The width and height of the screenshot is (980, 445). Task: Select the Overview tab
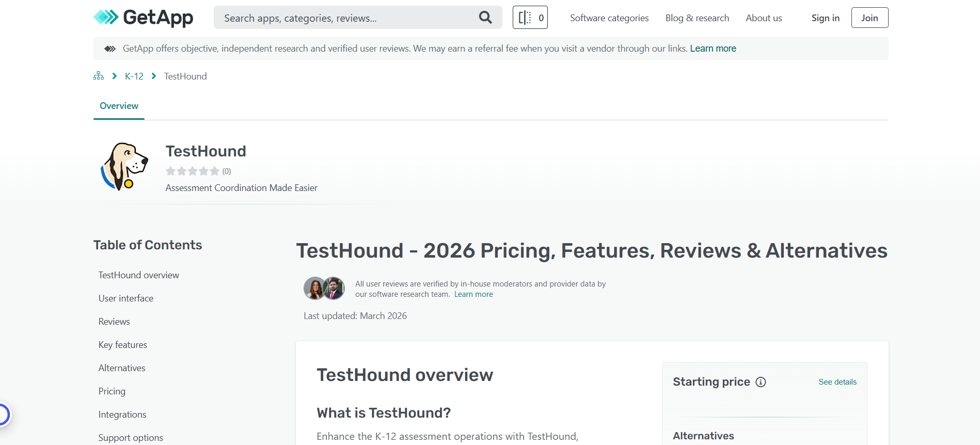[119, 106]
